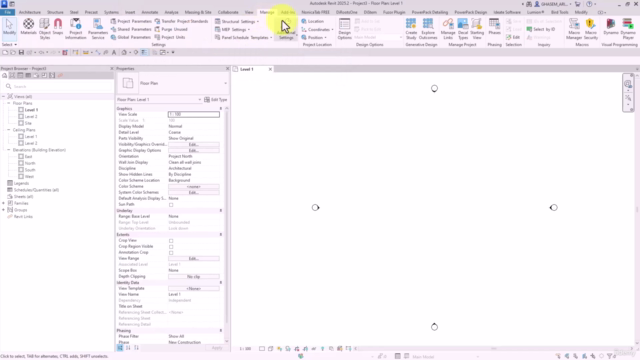Click Edit Type button
The width and height of the screenshot is (640, 360).
216,100
